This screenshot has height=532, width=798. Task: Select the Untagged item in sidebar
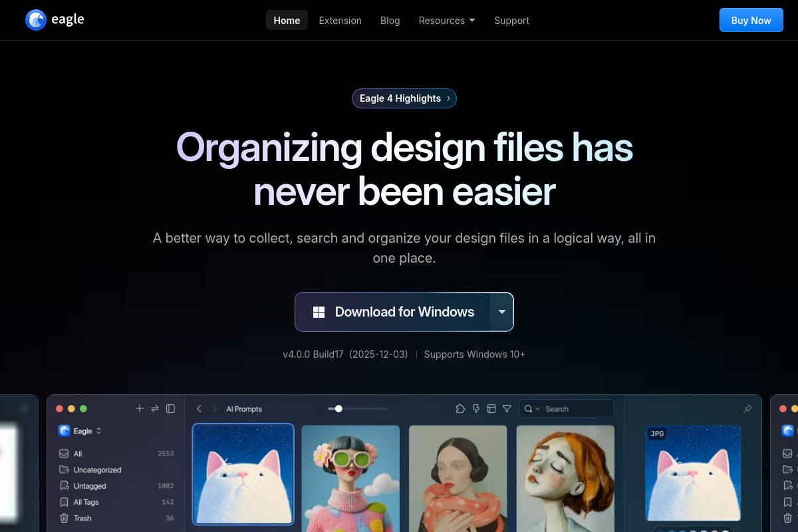pyautogui.click(x=116, y=486)
